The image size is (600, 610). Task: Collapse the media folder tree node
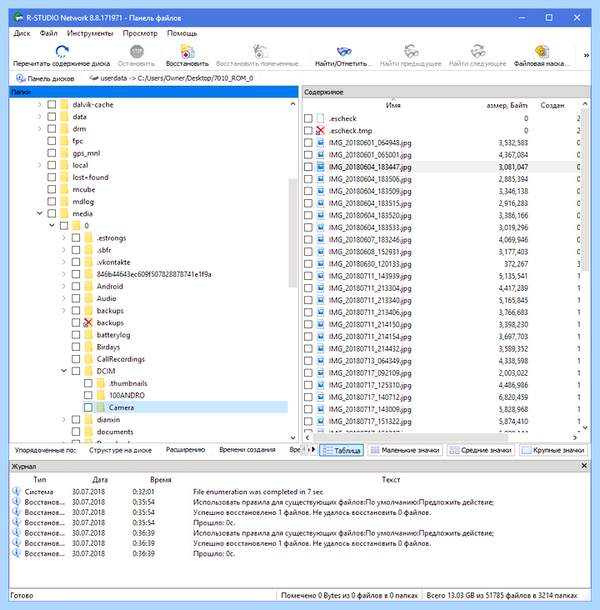tap(40, 213)
